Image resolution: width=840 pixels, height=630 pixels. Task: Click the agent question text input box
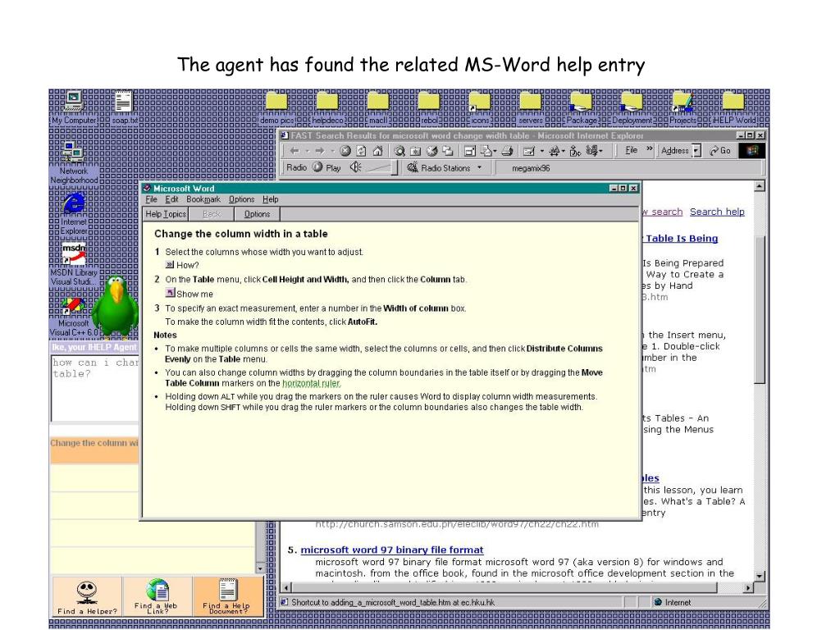pyautogui.click(x=95, y=388)
